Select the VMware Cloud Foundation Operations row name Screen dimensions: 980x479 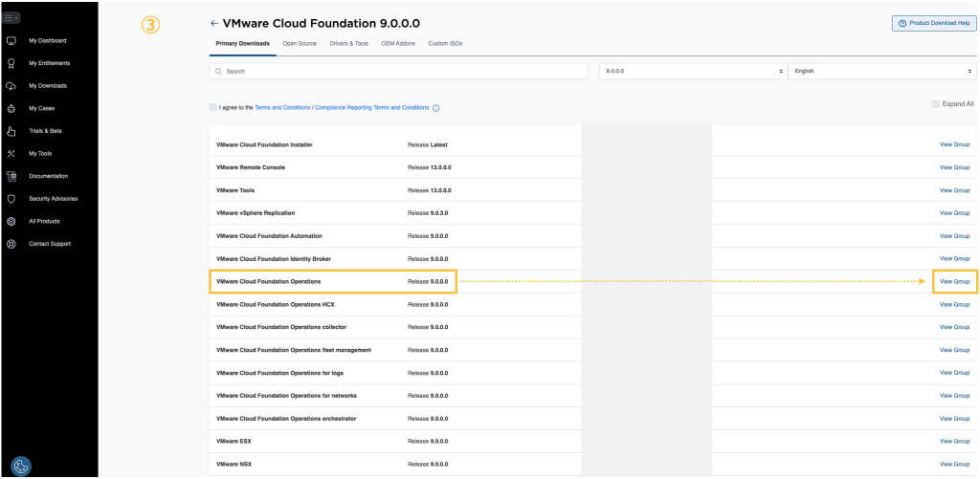268,282
